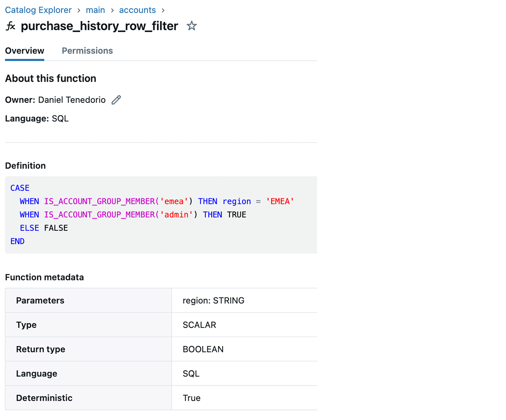Open the accounts schema breadcrumb link
506x420 pixels.
(137, 10)
